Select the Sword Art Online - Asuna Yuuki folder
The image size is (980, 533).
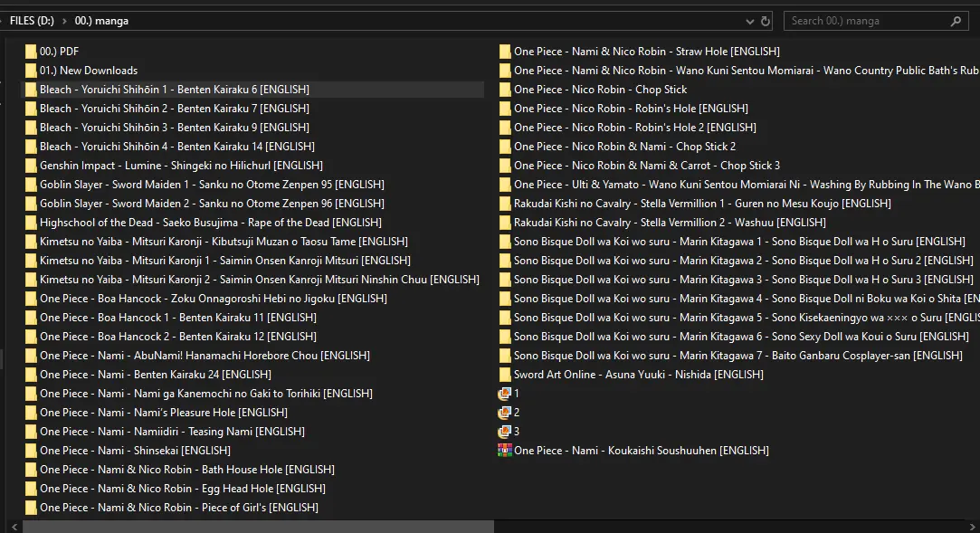[632, 375]
